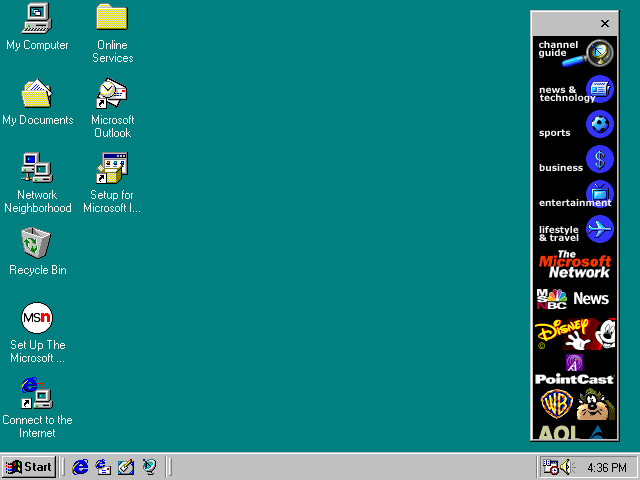Image resolution: width=640 pixels, height=480 pixels.
Task: Click View Channels icon in Quick Launch
Action: pyautogui.click(x=149, y=466)
